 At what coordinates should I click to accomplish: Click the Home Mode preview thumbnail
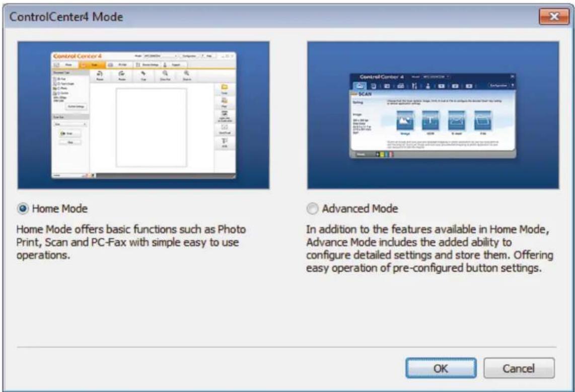click(143, 115)
